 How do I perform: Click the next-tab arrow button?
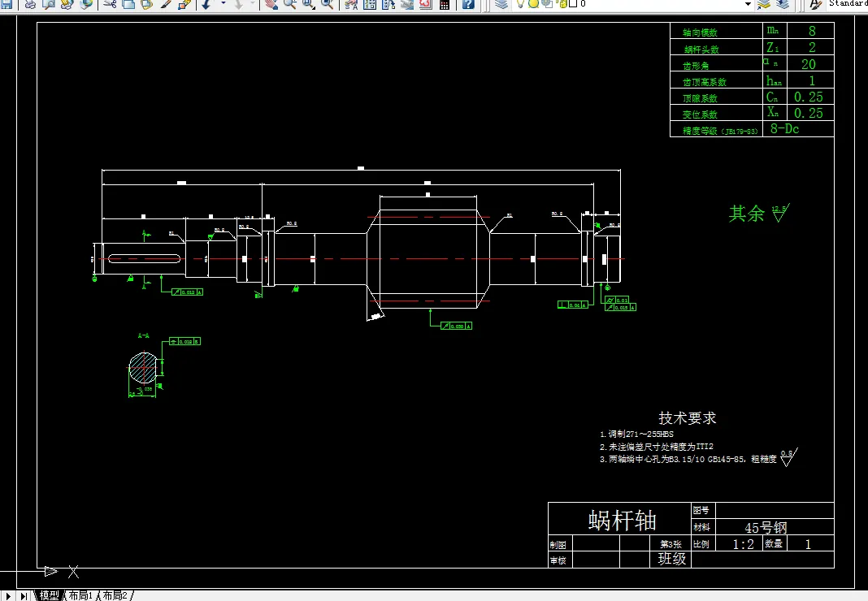8,596
